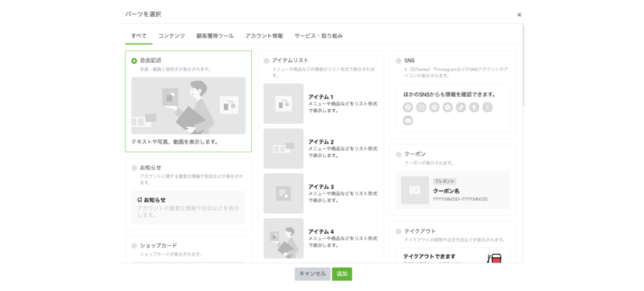This screenshot has width=644, height=291.
Task: Click the Pinterest icon in SNS preview
Action: [x=435, y=107]
